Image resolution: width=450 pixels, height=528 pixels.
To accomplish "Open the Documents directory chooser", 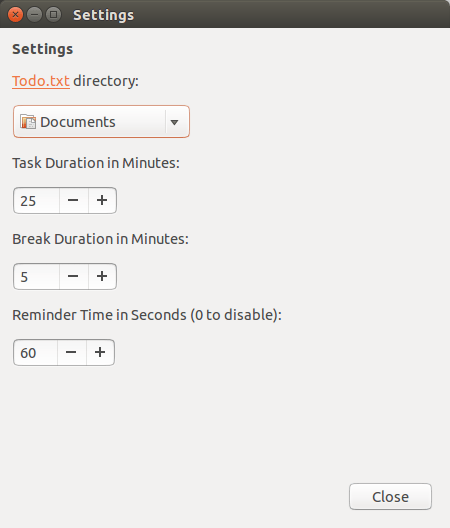I will tap(101, 122).
